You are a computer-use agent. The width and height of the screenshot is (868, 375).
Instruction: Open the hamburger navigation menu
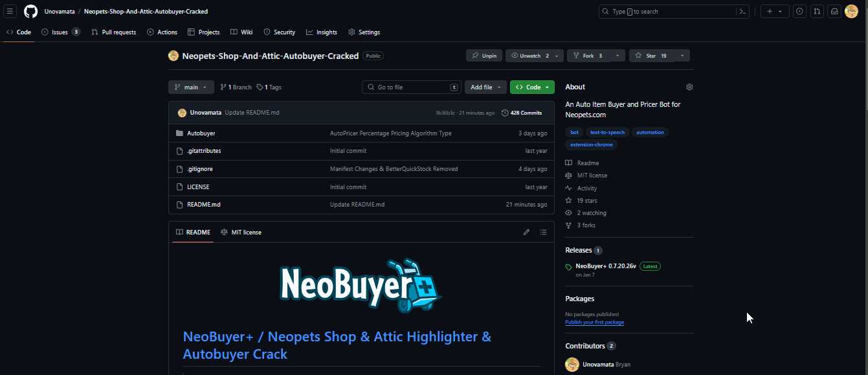(x=10, y=12)
